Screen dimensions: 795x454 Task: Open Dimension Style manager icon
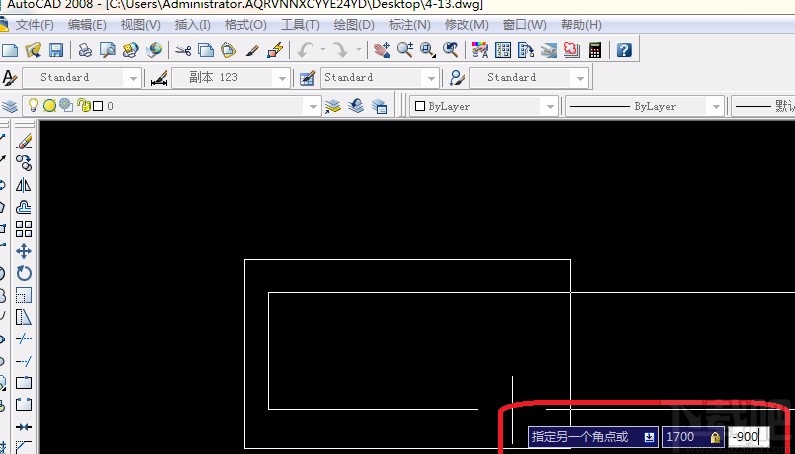[159, 78]
